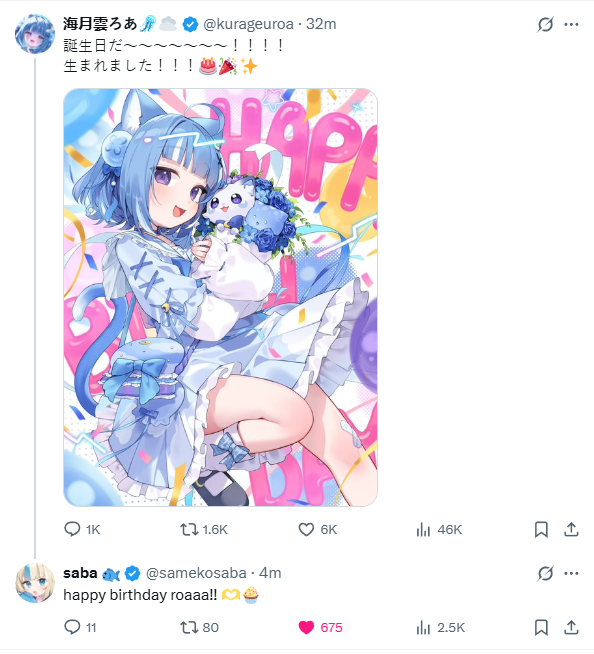Image resolution: width=594 pixels, height=654 pixels.
Task: Bookmark saba's reply
Action: [541, 627]
